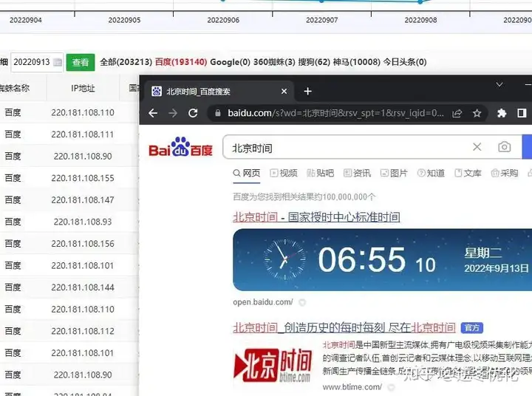The height and width of the screenshot is (396, 532).
Task: Filter spiders by 百度(193140)
Action: 181,62
